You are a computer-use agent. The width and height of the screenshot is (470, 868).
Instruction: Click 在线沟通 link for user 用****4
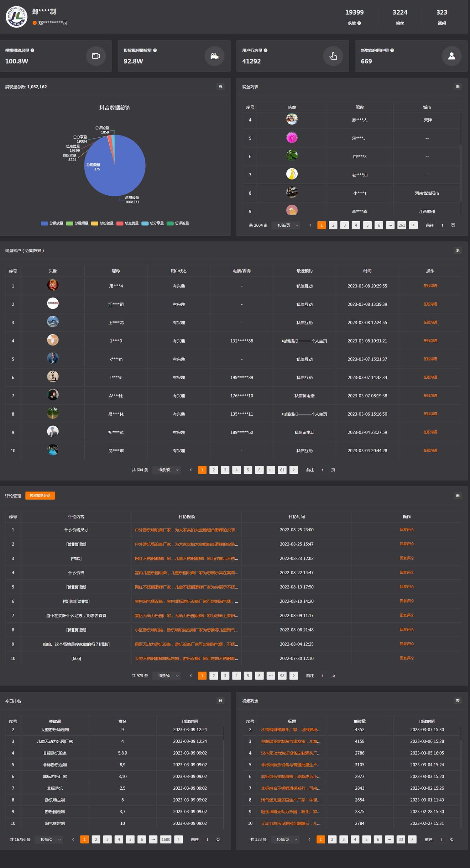point(430,286)
